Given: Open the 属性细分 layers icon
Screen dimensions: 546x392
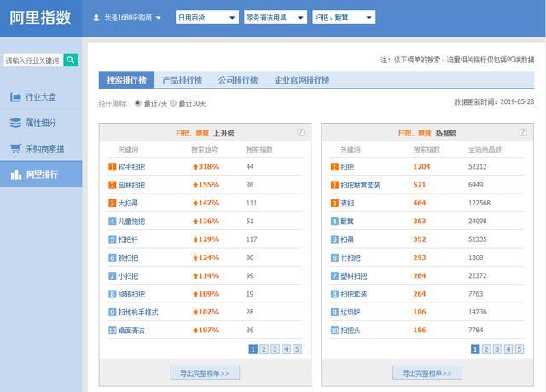Looking at the screenshot, I should click(15, 123).
